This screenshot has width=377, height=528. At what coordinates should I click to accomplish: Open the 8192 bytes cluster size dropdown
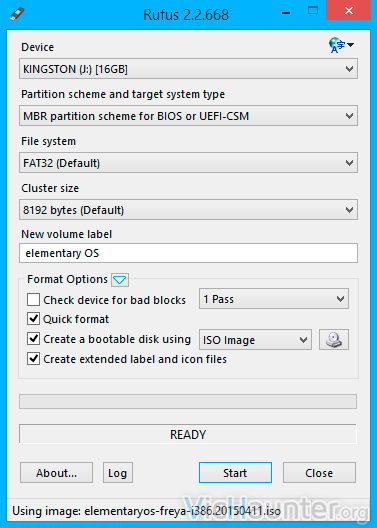coord(188,210)
